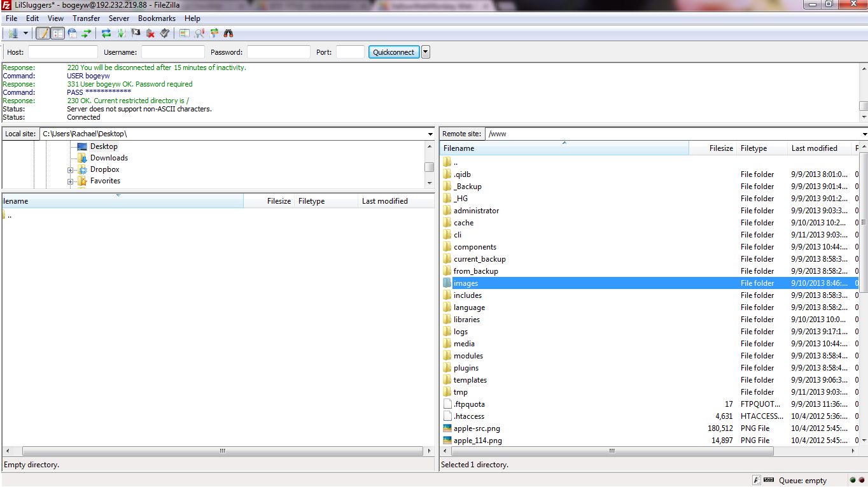Screen dimensions: 868x487
Task: Click the Quickconnect button
Action: click(x=394, y=52)
